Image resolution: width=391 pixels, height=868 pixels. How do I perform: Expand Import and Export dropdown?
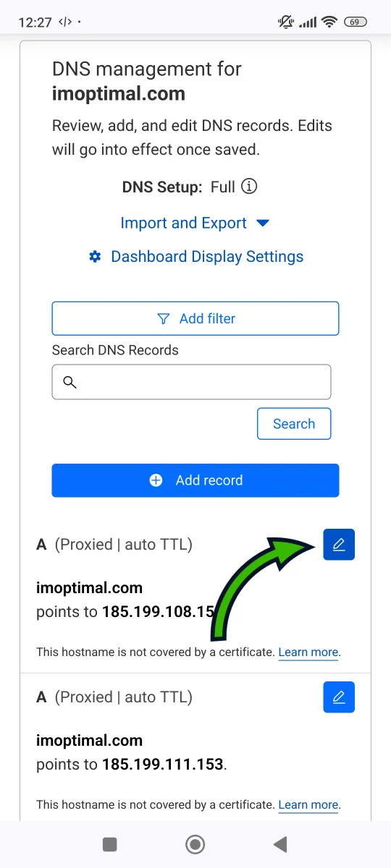(195, 223)
